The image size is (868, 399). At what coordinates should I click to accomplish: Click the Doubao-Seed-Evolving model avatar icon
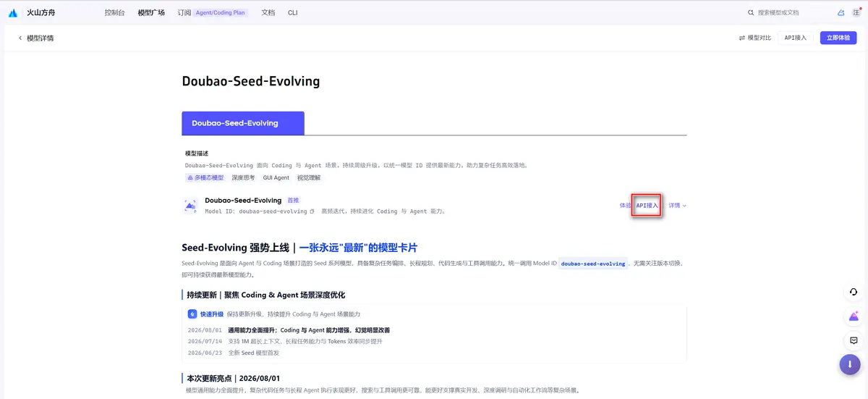[x=190, y=206]
